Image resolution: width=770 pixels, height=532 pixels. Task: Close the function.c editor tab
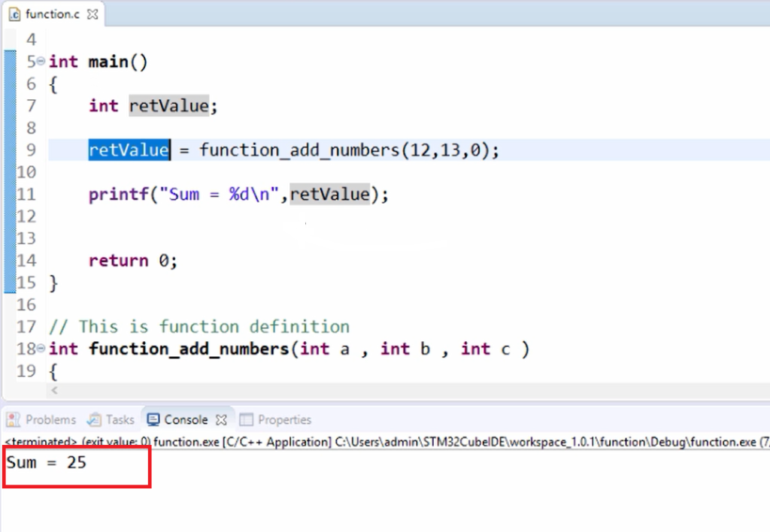pyautogui.click(x=92, y=14)
